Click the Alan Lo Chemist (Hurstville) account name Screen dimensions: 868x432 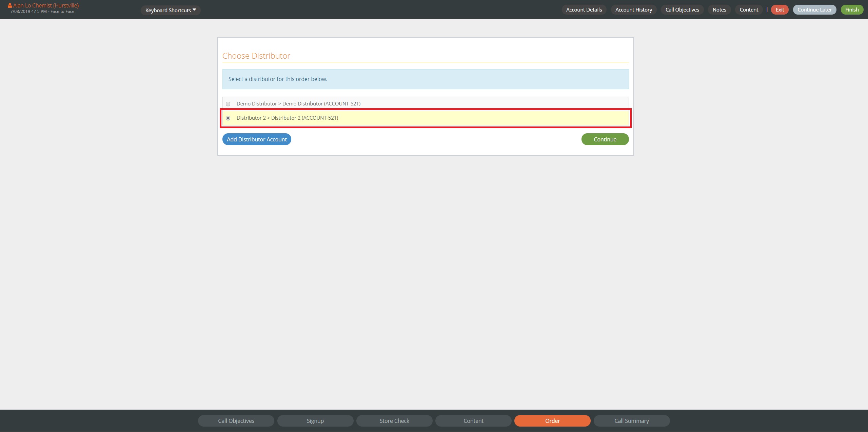[46, 5]
